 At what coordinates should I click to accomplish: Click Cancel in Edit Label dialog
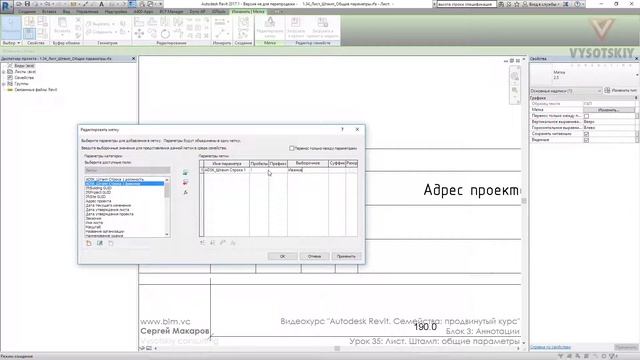314,256
